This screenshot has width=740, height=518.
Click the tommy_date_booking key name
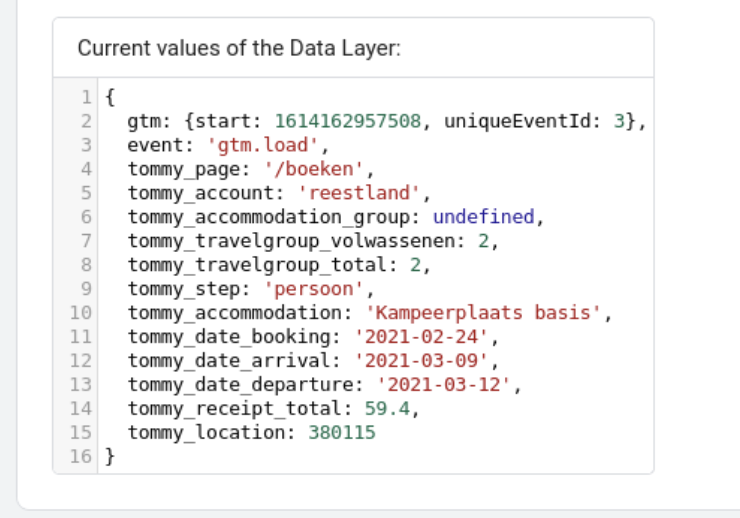click(x=228, y=337)
